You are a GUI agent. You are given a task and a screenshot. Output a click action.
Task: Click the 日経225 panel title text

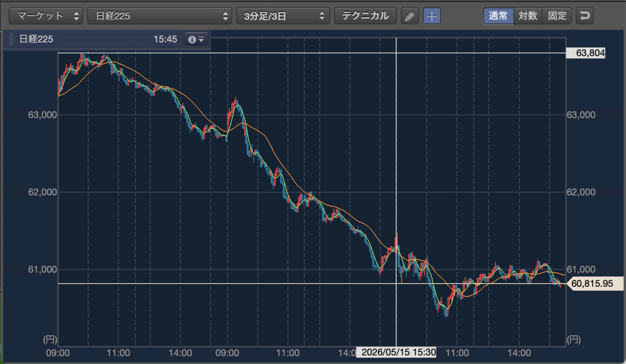click(x=37, y=39)
